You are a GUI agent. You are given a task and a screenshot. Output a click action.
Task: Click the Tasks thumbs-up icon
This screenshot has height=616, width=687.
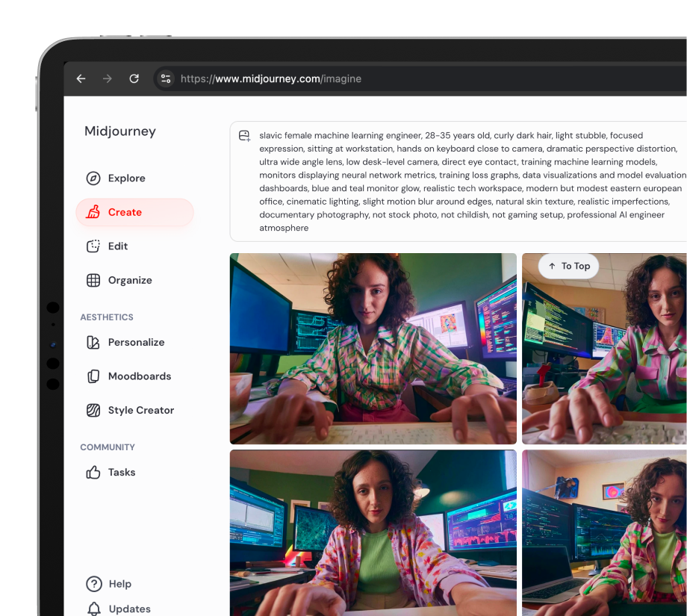coord(93,473)
